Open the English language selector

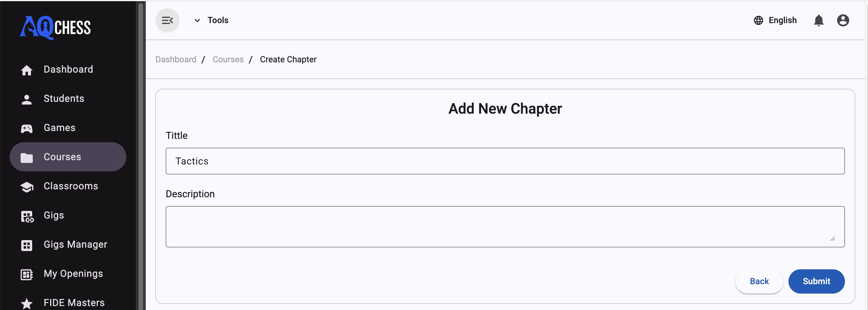[x=782, y=20]
